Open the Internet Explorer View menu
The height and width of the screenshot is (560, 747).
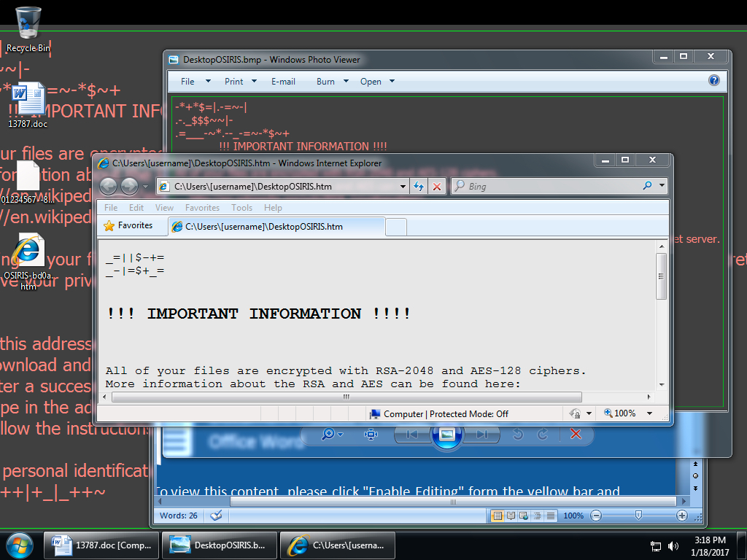point(164,208)
